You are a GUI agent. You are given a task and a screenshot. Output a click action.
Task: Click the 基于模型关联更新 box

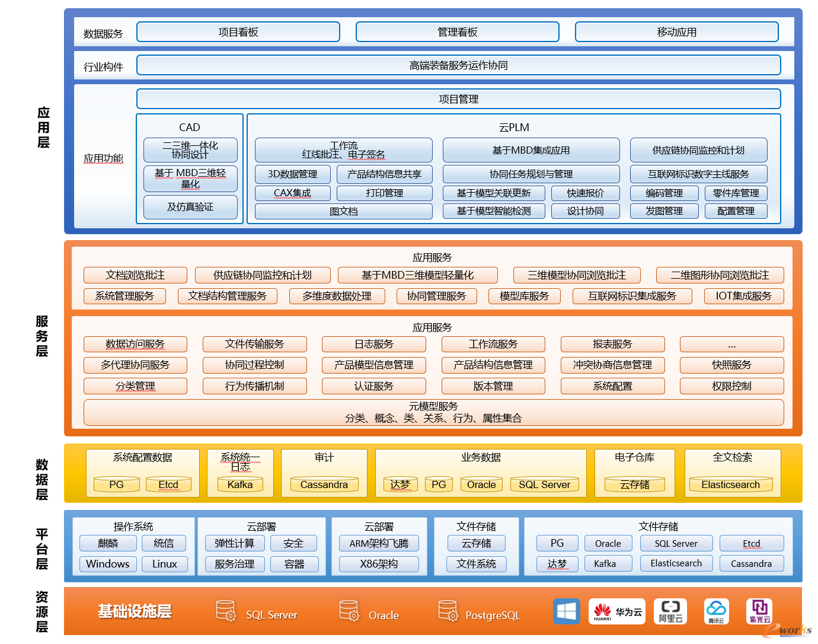click(494, 193)
